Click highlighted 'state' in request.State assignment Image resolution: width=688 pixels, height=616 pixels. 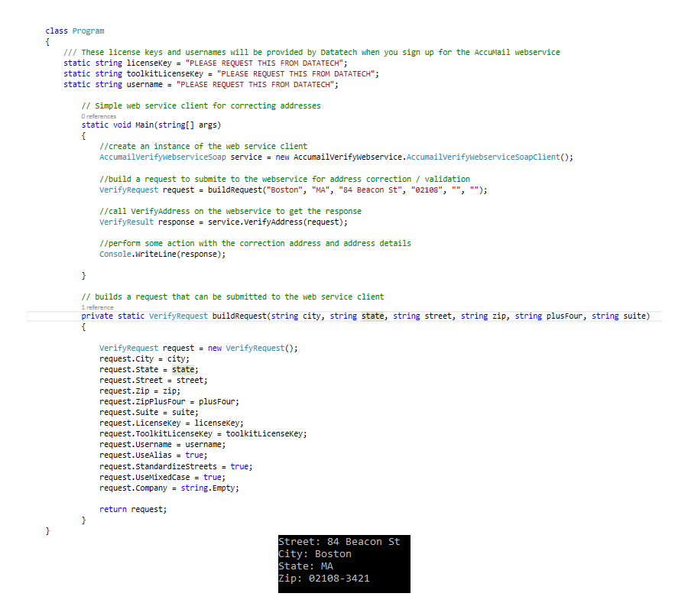tap(183, 369)
